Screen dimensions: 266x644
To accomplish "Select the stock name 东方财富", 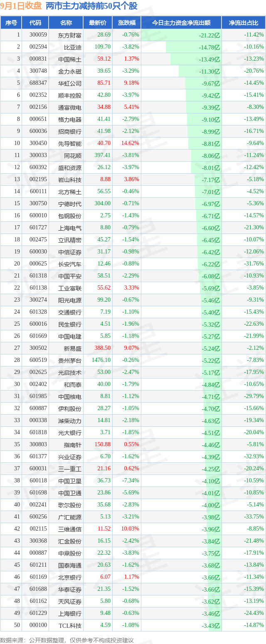I will click(70, 35).
